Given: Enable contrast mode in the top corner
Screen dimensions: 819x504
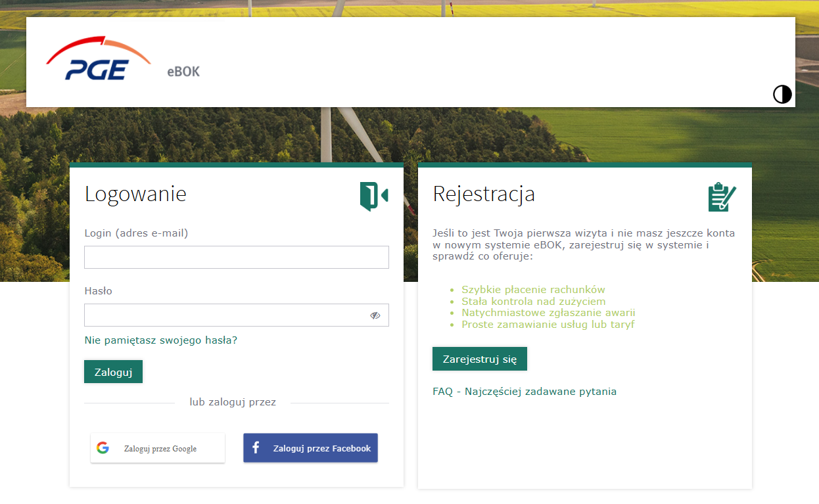Looking at the screenshot, I should 782,94.
